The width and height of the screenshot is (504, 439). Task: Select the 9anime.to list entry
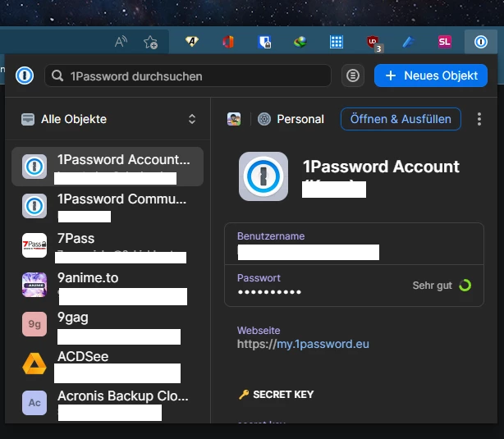tap(108, 286)
